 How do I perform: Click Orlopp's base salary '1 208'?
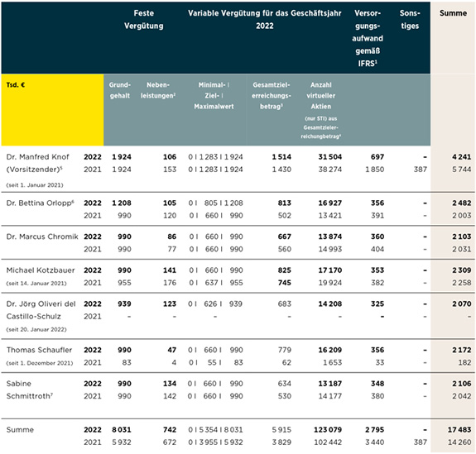click(122, 203)
